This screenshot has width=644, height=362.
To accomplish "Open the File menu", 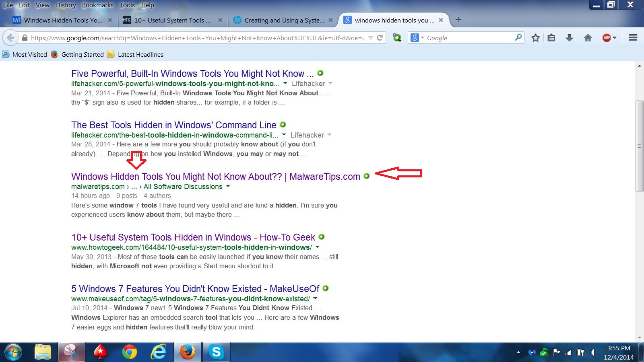I will (8, 5).
